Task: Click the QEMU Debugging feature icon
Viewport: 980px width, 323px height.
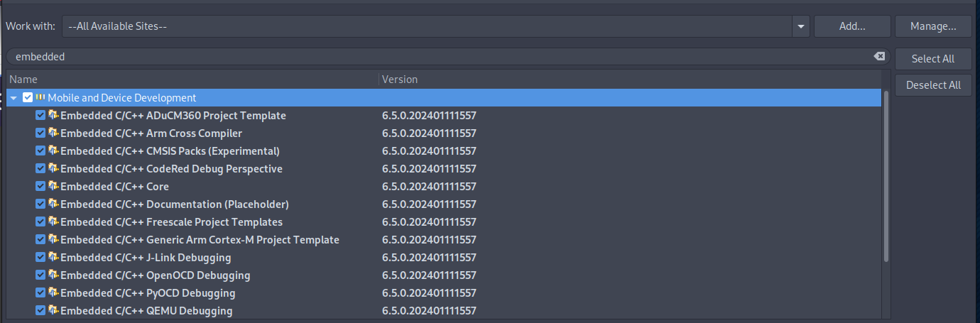Action: click(53, 311)
